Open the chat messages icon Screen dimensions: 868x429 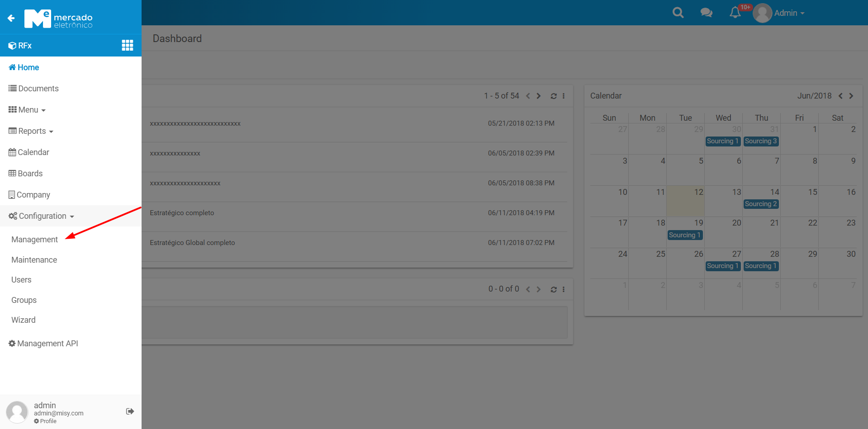click(706, 13)
